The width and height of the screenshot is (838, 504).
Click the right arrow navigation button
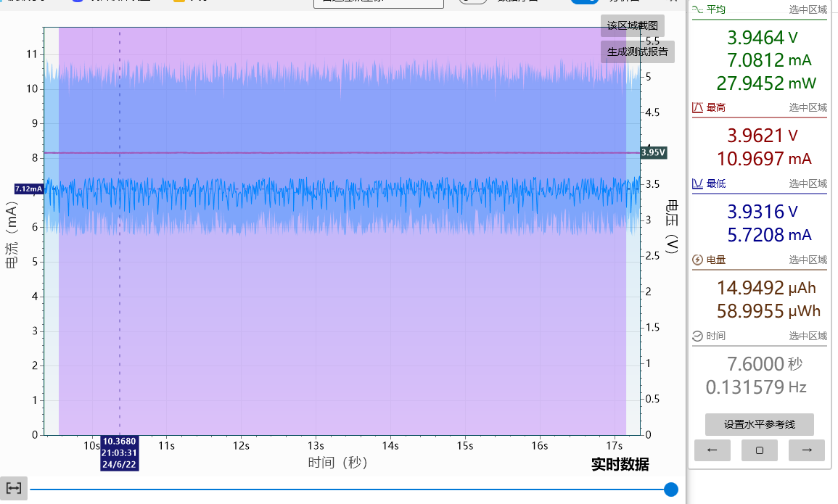point(807,450)
